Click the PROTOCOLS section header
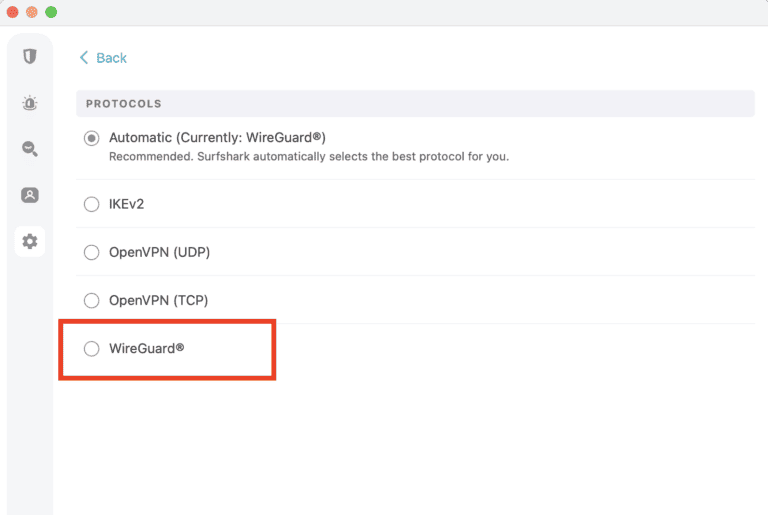This screenshot has height=515, width=768. (124, 104)
